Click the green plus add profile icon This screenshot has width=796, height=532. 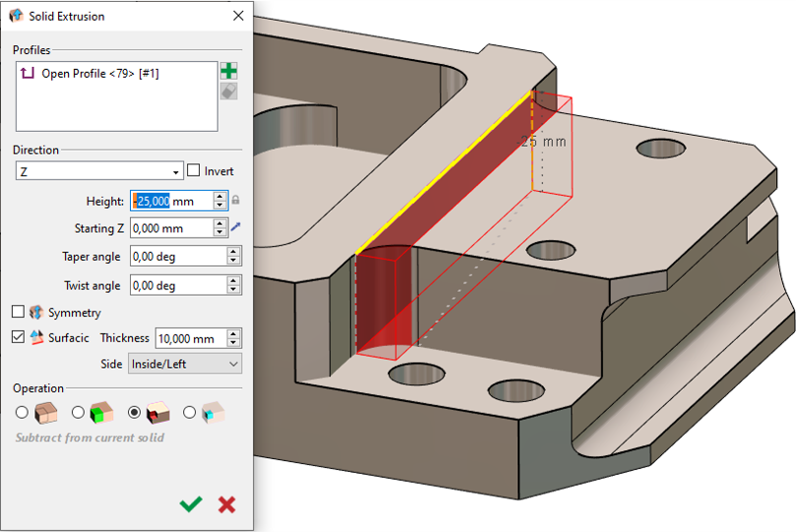tap(228, 71)
